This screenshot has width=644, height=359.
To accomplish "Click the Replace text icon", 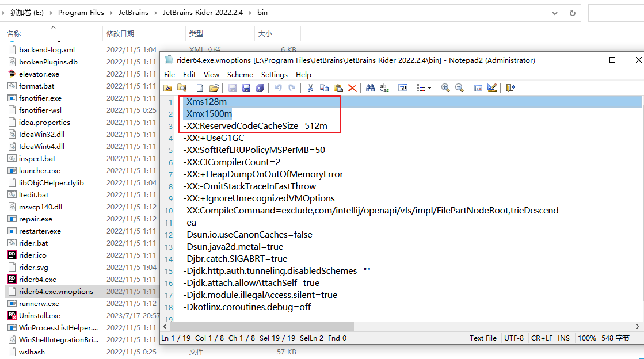I will pyautogui.click(x=384, y=88).
